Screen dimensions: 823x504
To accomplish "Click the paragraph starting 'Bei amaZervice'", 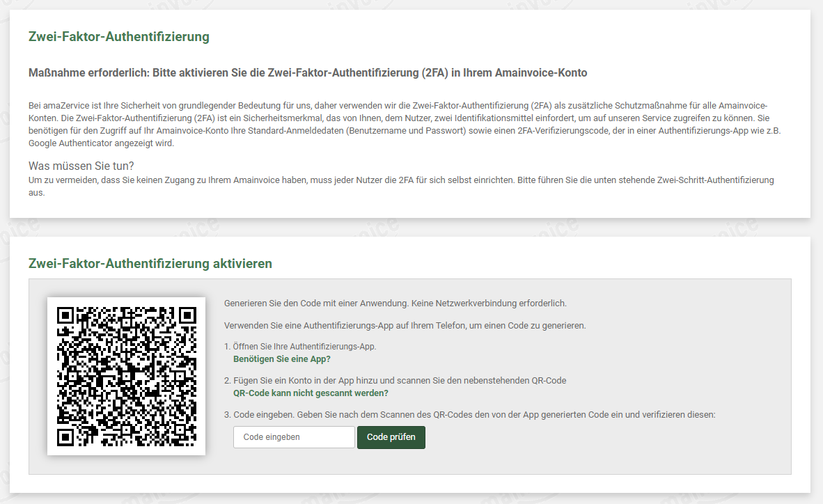I will (405, 125).
